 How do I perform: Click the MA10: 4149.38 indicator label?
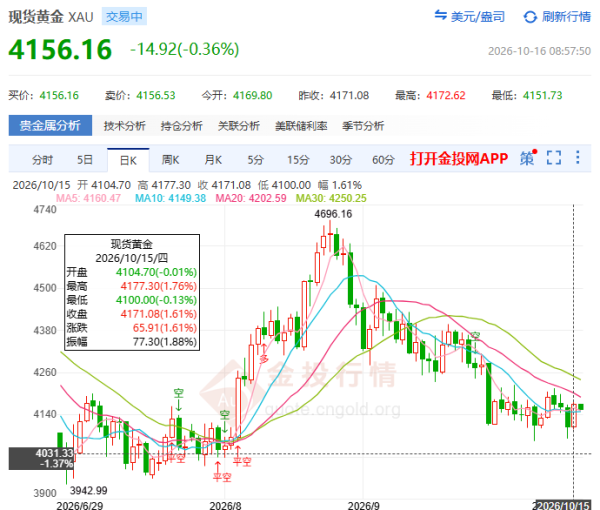[170, 198]
